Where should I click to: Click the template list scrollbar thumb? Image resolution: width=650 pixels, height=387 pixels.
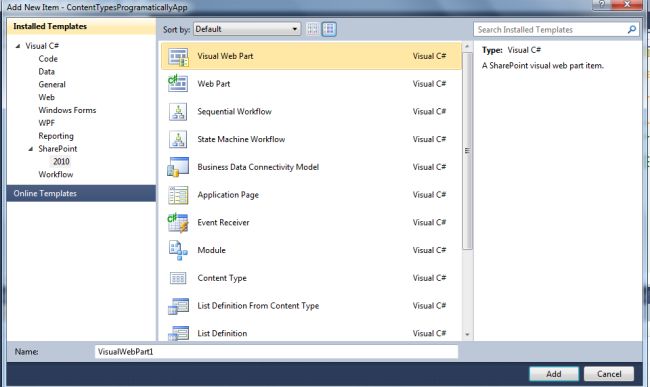click(467, 151)
